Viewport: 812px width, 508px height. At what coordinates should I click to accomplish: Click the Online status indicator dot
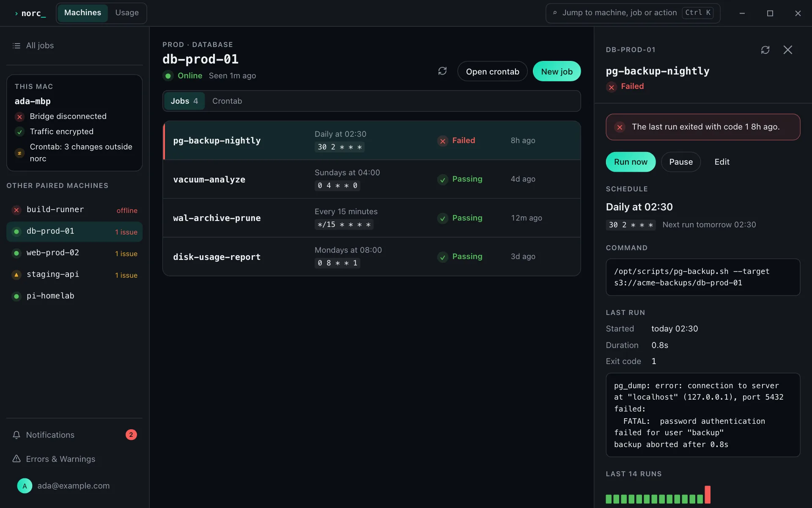(x=168, y=76)
